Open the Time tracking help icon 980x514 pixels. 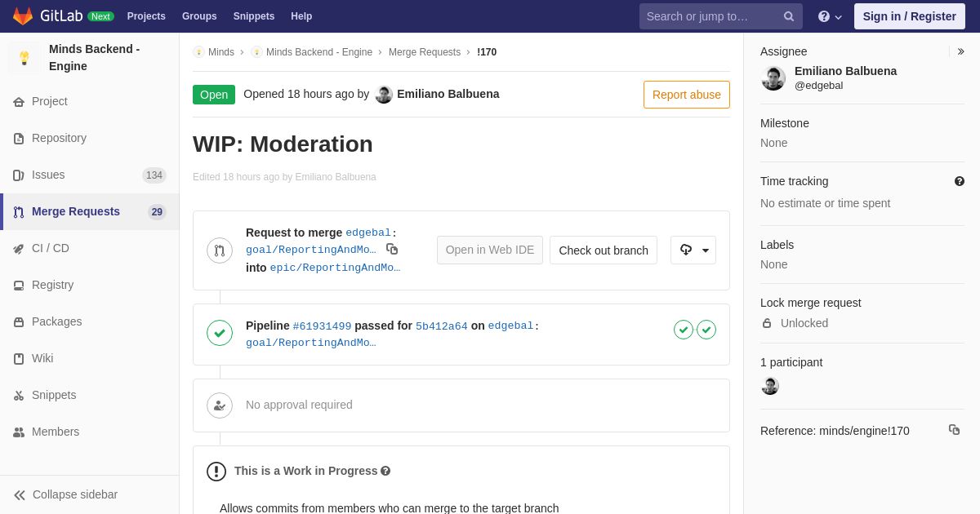(x=960, y=181)
